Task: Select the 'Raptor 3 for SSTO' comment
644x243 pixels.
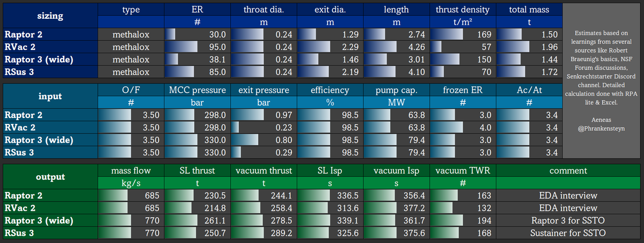Action: coord(568,220)
